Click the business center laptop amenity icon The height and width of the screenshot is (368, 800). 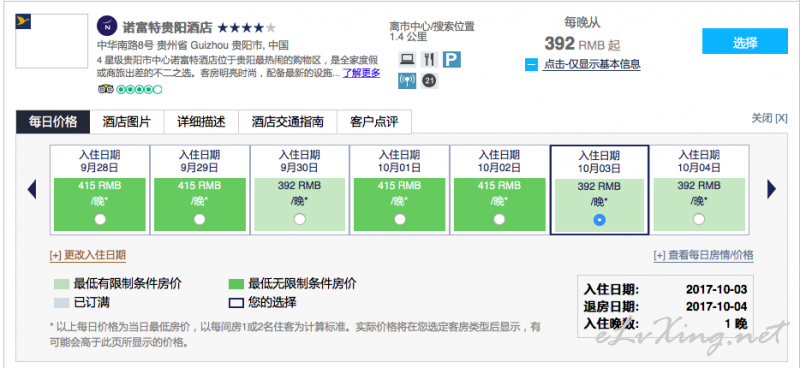point(407,60)
